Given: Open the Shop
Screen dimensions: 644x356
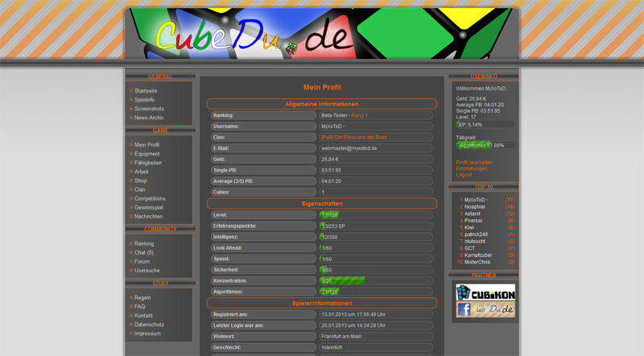Looking at the screenshot, I should 140,181.
